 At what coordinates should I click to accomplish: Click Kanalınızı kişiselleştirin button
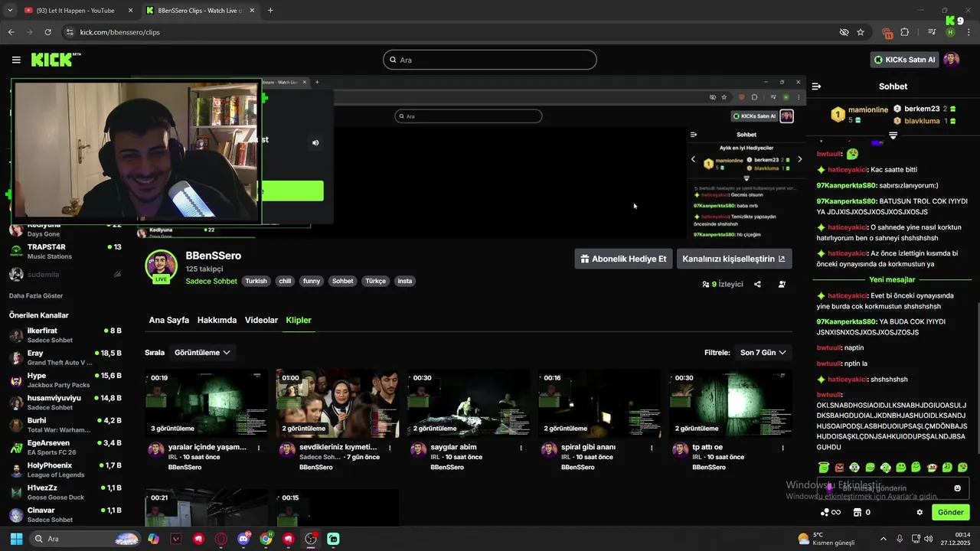[x=733, y=259]
